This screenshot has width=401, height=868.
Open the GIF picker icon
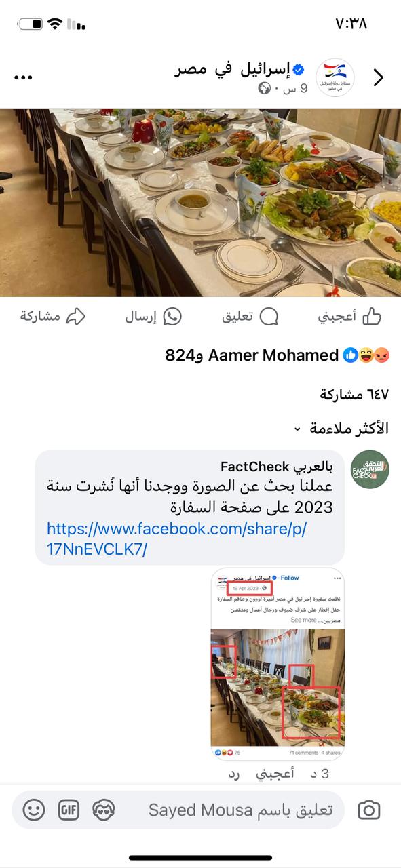[x=69, y=810]
